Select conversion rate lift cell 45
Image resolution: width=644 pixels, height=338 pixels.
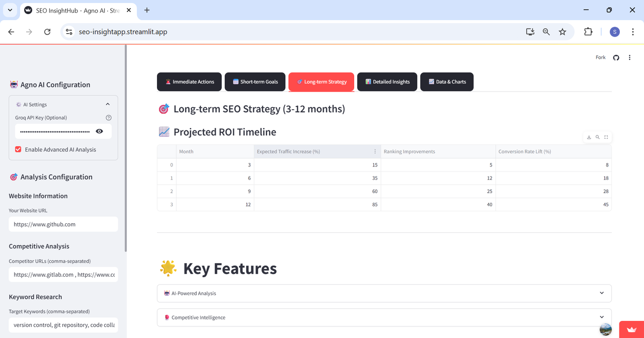[553, 204]
